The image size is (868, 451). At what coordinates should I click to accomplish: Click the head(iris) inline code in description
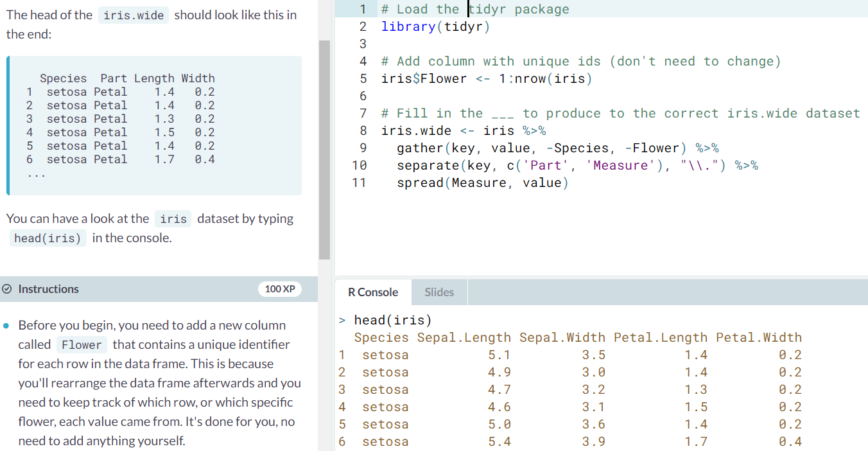click(48, 238)
